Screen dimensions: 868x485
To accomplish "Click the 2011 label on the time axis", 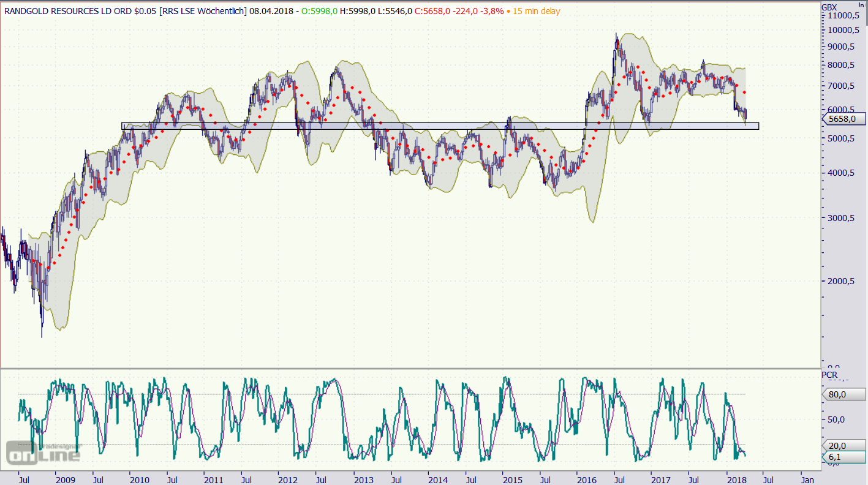I will [x=213, y=480].
